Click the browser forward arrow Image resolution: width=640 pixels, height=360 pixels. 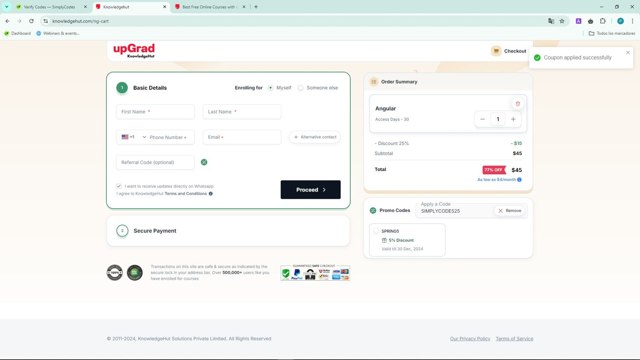pyautogui.click(x=19, y=21)
